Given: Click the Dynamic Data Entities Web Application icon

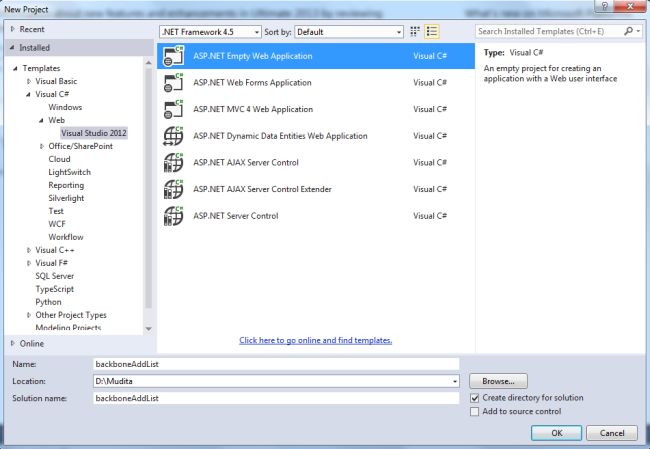Looking at the screenshot, I should pos(173,136).
